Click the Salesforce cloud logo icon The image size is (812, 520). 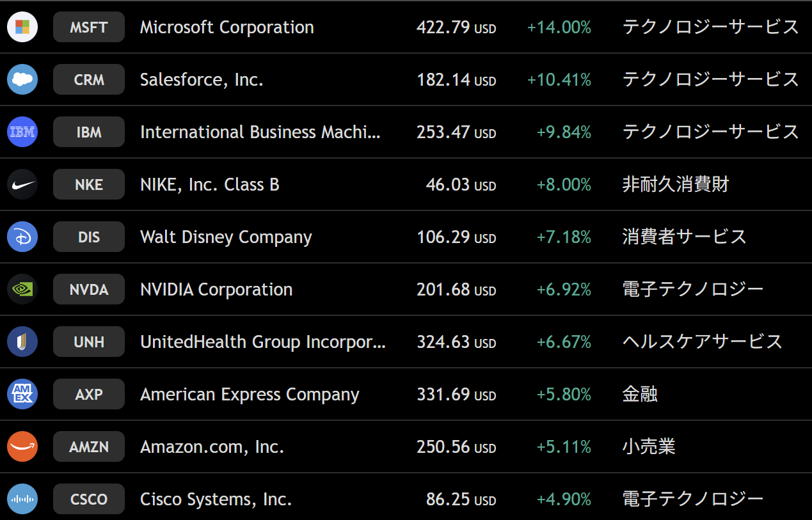point(22,80)
